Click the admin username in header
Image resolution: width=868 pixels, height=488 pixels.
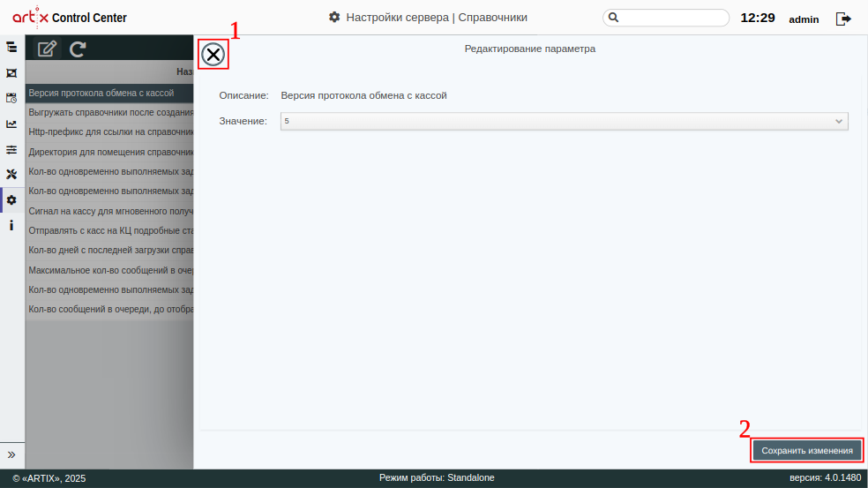(x=804, y=19)
